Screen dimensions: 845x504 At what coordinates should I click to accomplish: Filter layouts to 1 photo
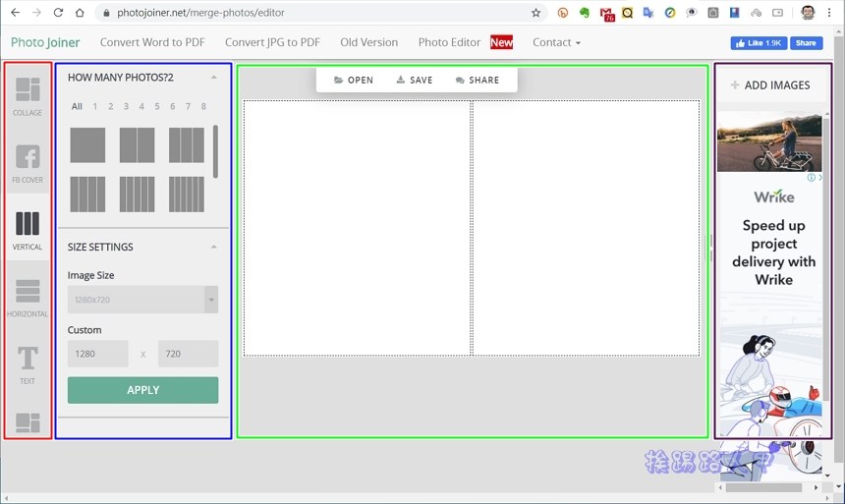click(95, 106)
